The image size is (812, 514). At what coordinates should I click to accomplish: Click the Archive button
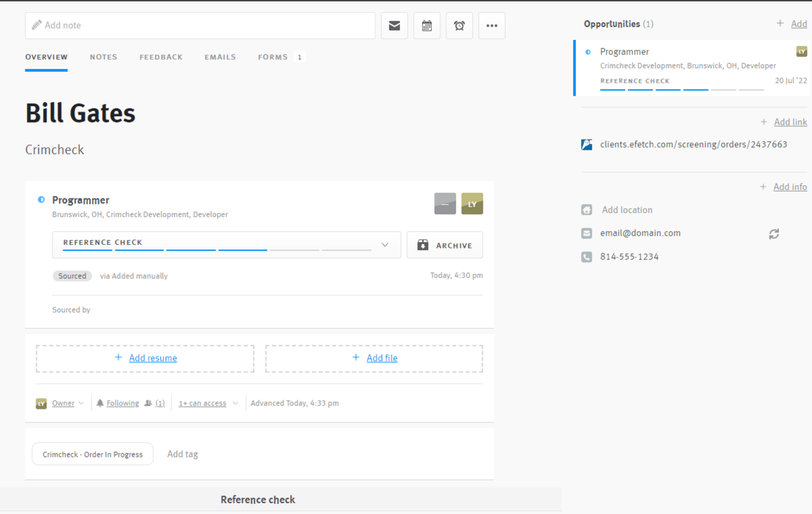tap(444, 245)
